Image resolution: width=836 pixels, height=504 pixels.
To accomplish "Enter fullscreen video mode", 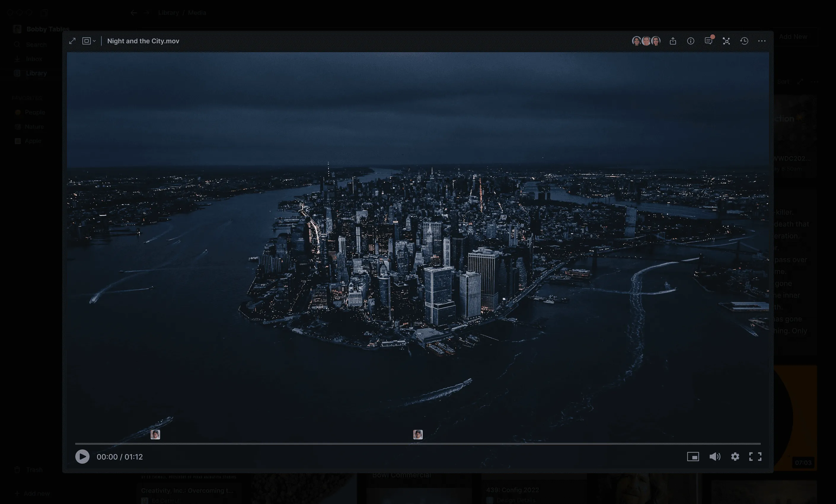I will [755, 457].
